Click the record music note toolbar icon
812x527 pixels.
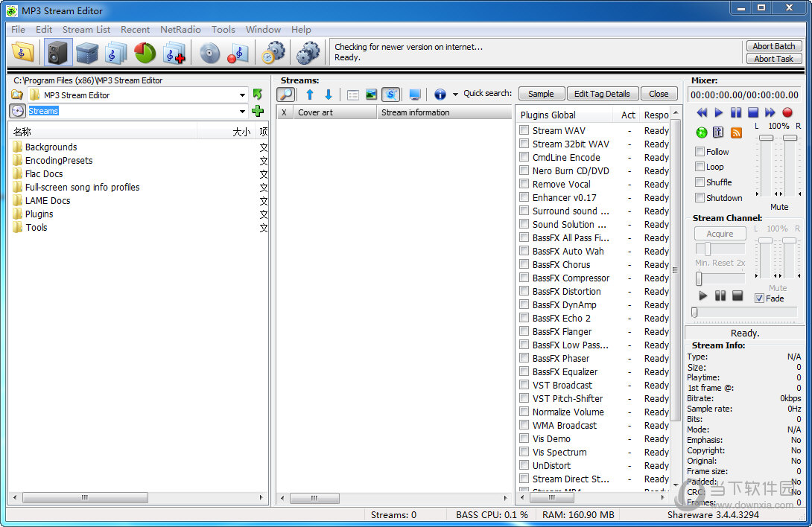click(238, 52)
